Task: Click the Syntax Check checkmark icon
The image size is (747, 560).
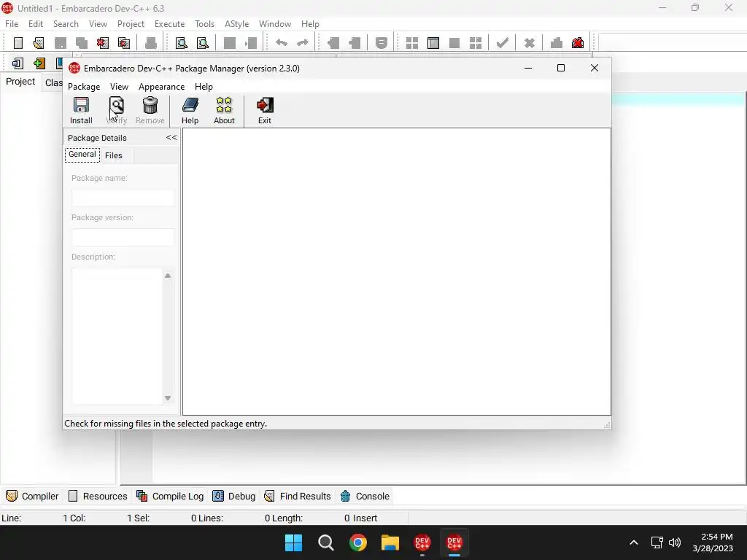Action: [x=502, y=43]
